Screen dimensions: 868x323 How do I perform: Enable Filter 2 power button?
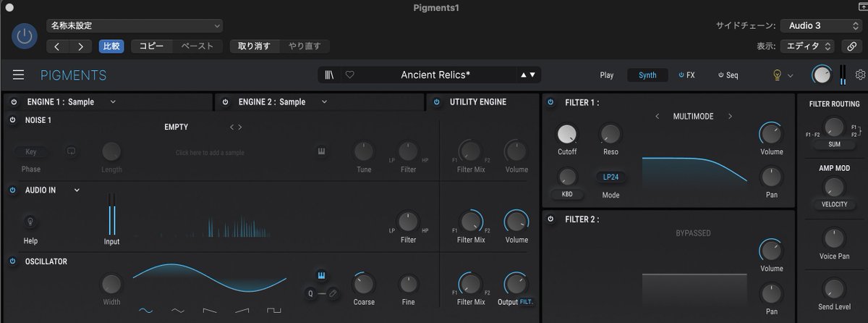click(x=550, y=219)
